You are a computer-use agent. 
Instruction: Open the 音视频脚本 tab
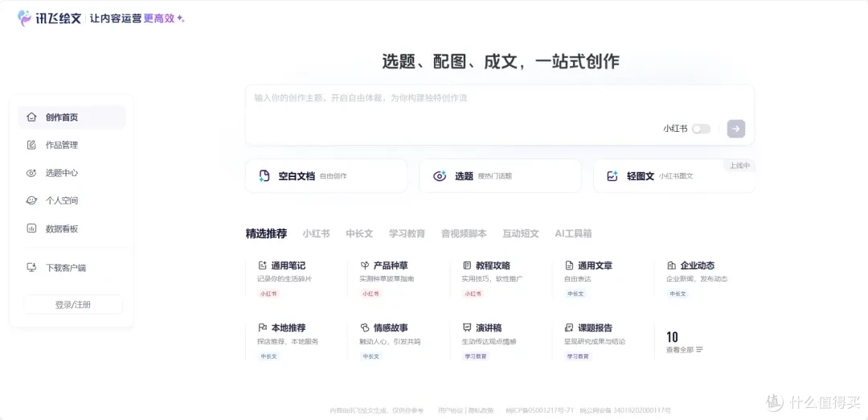click(464, 233)
